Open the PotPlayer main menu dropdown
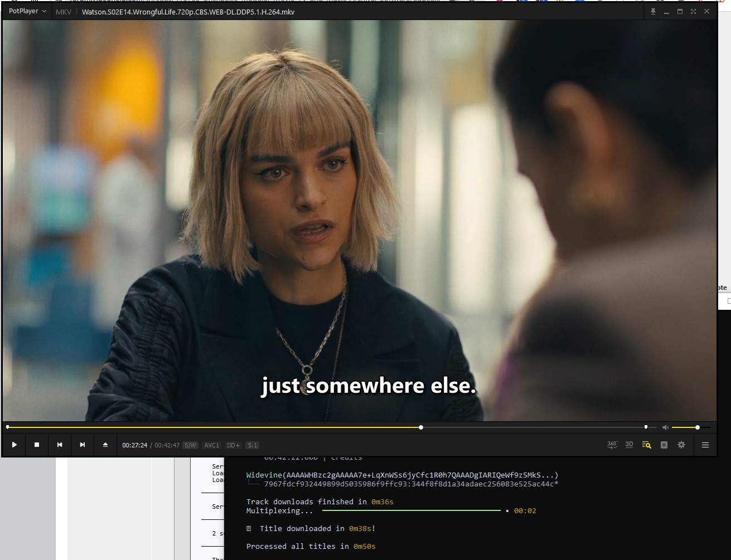Viewport: 731px width, 560px height. (27, 12)
